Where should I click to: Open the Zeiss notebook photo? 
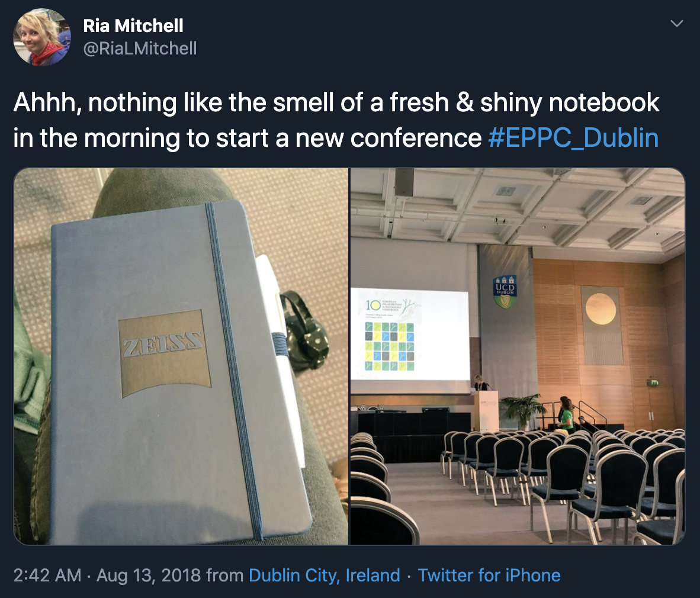[x=181, y=356]
